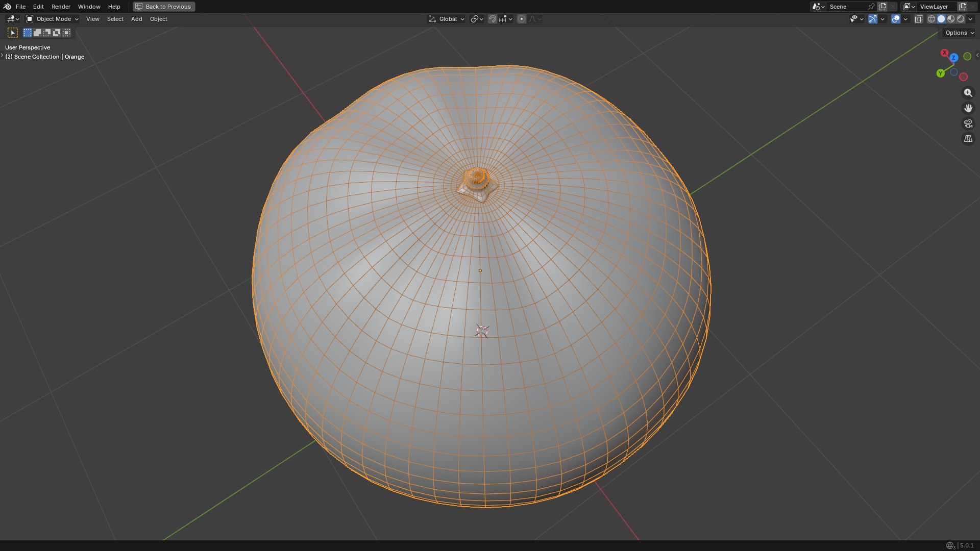Toggle proportional editing
Image resolution: width=980 pixels, height=551 pixels.
522,19
